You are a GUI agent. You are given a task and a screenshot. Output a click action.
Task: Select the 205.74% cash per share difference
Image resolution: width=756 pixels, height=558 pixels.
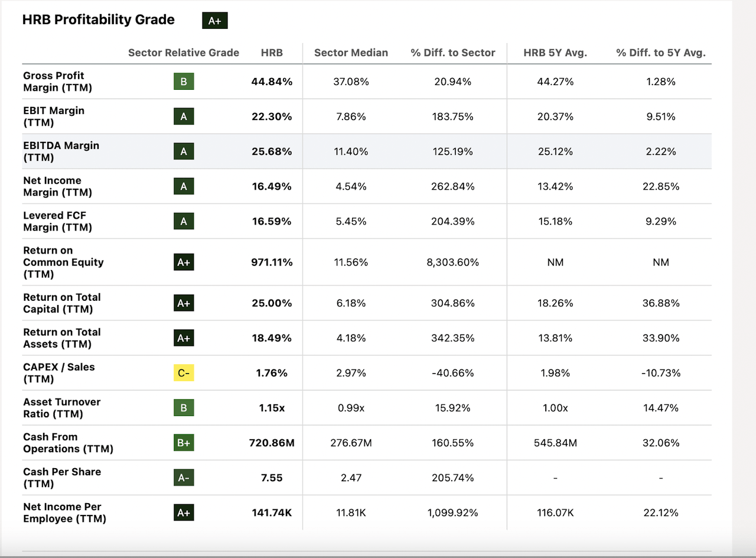453,477
